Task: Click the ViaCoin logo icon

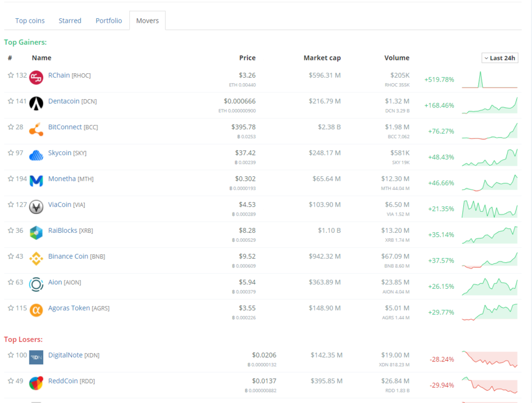Action: click(36, 207)
